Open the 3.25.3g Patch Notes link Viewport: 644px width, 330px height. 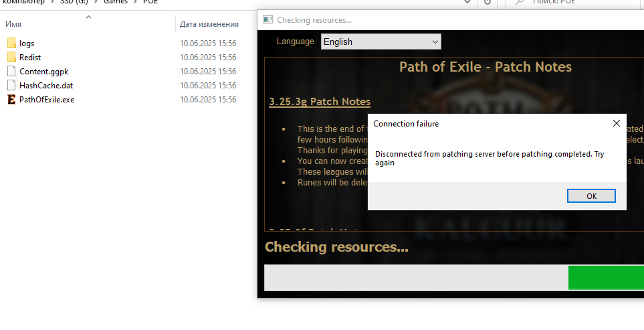pyautogui.click(x=320, y=102)
